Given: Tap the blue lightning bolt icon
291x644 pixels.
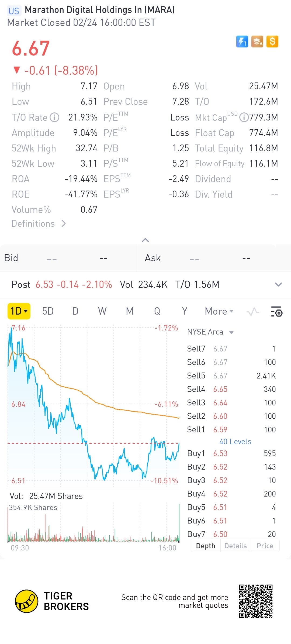Looking at the screenshot, I should pos(242,42).
